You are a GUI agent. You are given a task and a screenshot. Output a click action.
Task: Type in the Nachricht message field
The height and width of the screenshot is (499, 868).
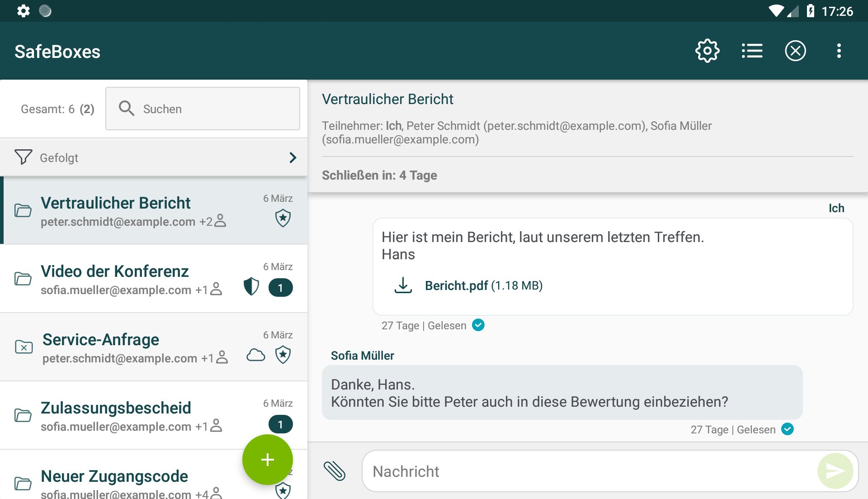588,471
